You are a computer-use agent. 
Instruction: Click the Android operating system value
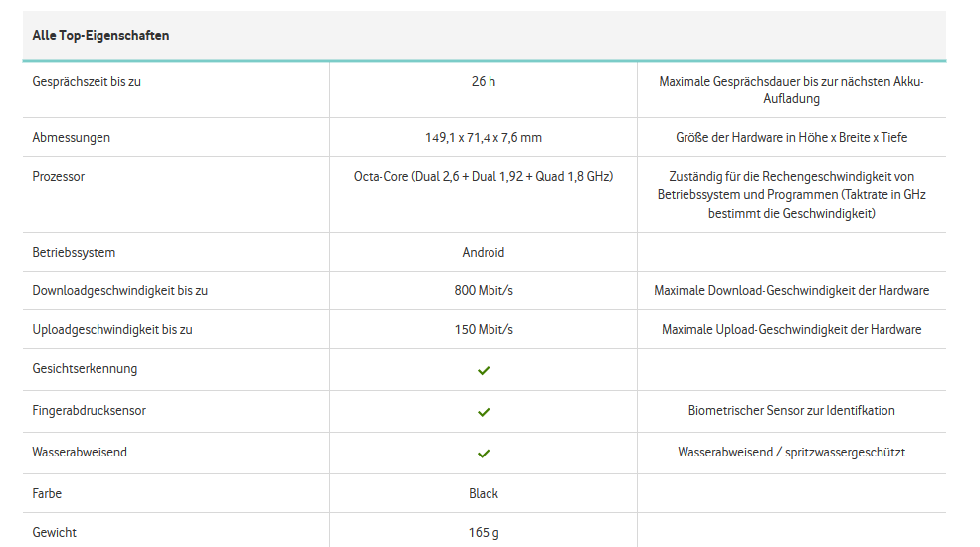coord(484,253)
